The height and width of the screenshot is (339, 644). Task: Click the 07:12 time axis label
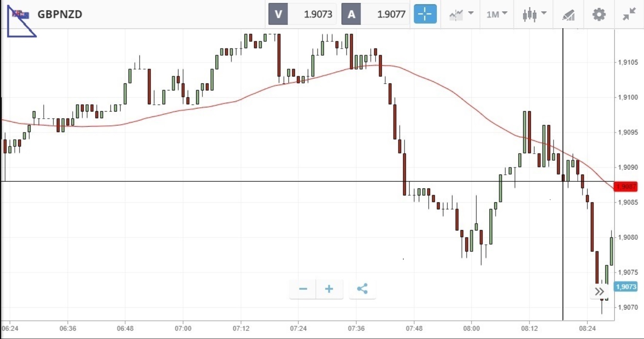click(x=241, y=329)
